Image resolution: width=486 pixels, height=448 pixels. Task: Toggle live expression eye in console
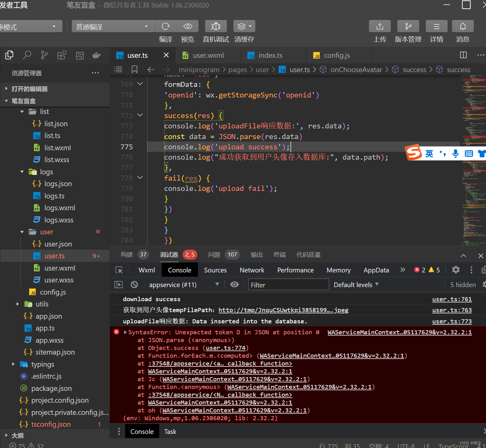(x=234, y=285)
